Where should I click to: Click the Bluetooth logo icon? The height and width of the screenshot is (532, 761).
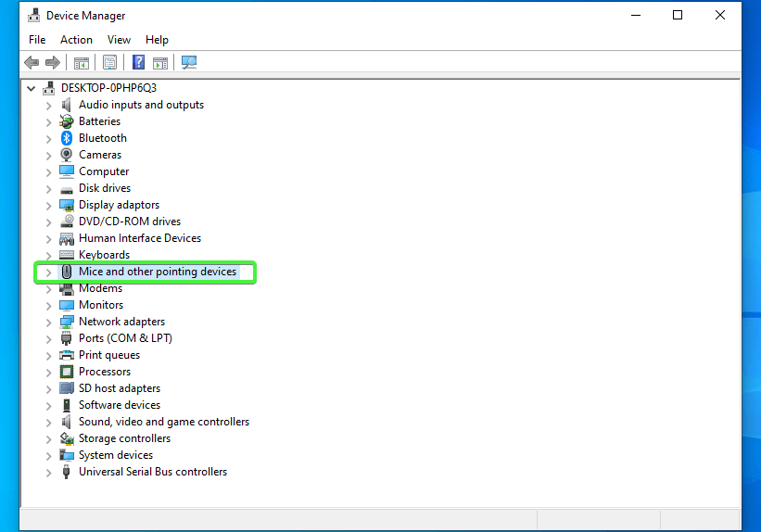coord(67,138)
